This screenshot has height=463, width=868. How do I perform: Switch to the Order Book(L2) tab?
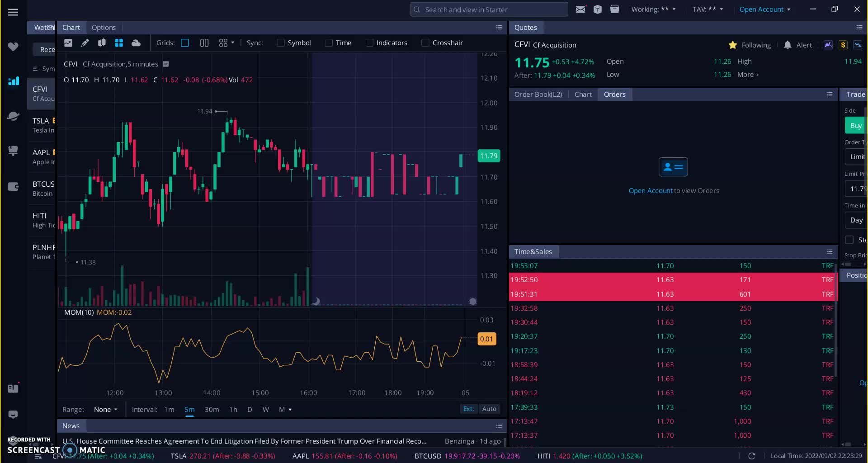coord(538,94)
